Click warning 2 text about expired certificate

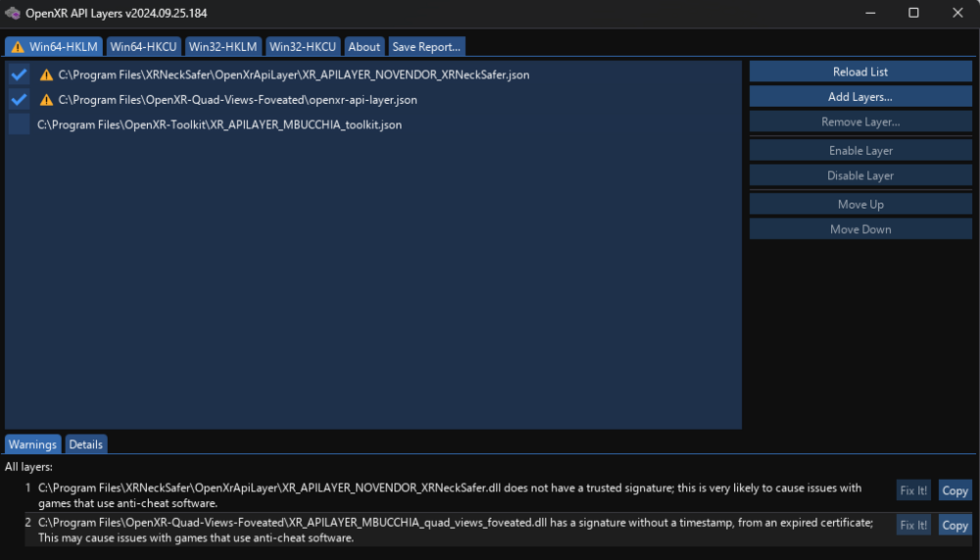(x=456, y=530)
